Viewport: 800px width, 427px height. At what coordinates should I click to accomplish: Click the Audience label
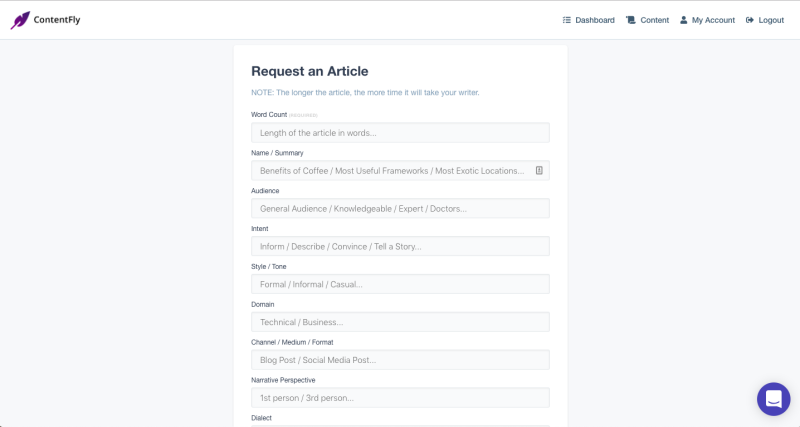(265, 191)
